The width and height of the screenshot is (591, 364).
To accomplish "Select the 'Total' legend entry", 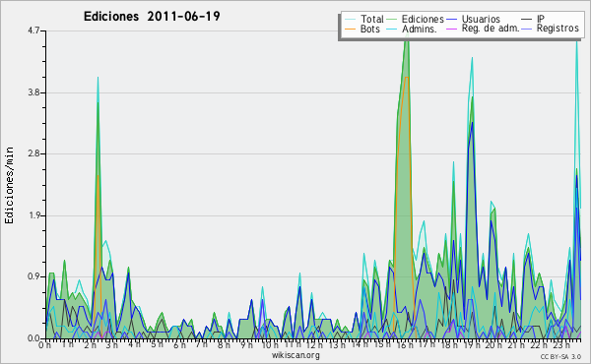I will pyautogui.click(x=372, y=19).
